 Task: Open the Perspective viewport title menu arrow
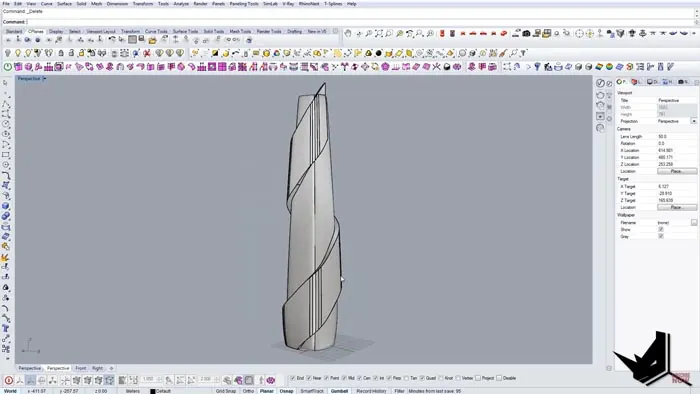(45, 79)
